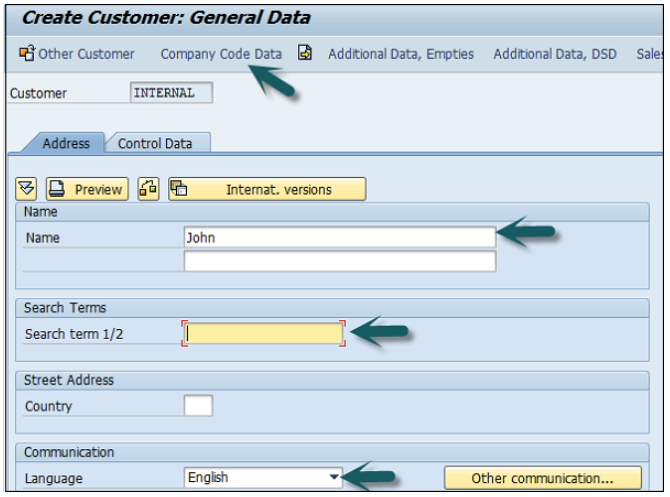
Task: Open Company Code Data
Action: point(221,54)
